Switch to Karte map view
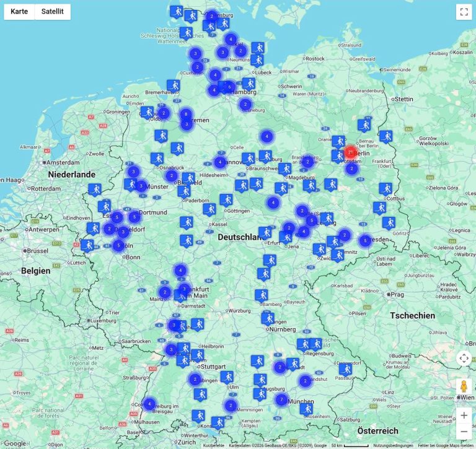Image resolution: width=476 pixels, height=449 pixels. tap(19, 12)
